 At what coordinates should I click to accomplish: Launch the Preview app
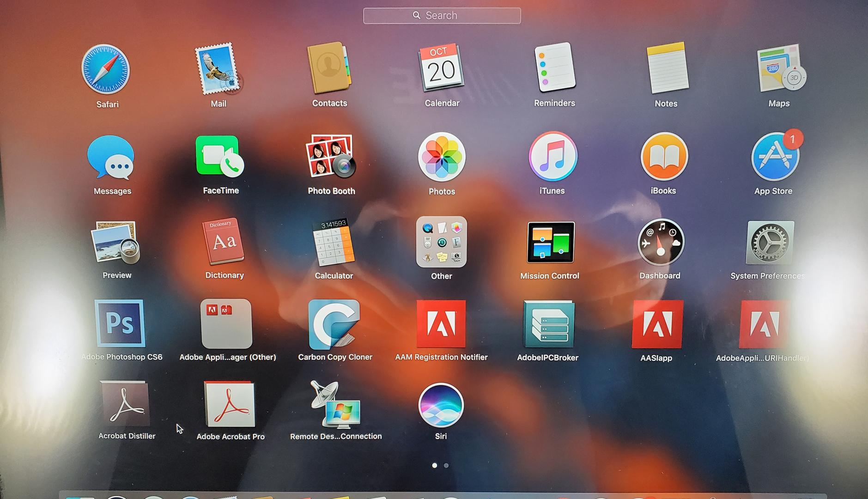116,242
